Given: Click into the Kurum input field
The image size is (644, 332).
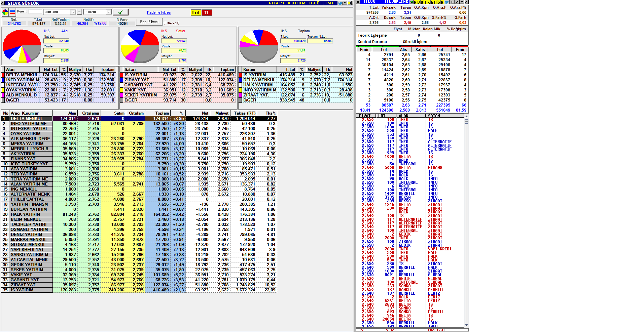Looking at the screenshot, I should pos(36,11).
